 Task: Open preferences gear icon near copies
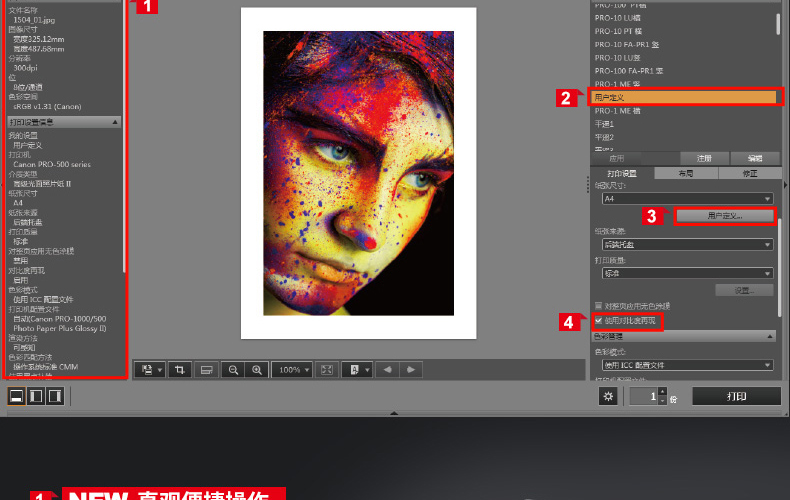[608, 396]
